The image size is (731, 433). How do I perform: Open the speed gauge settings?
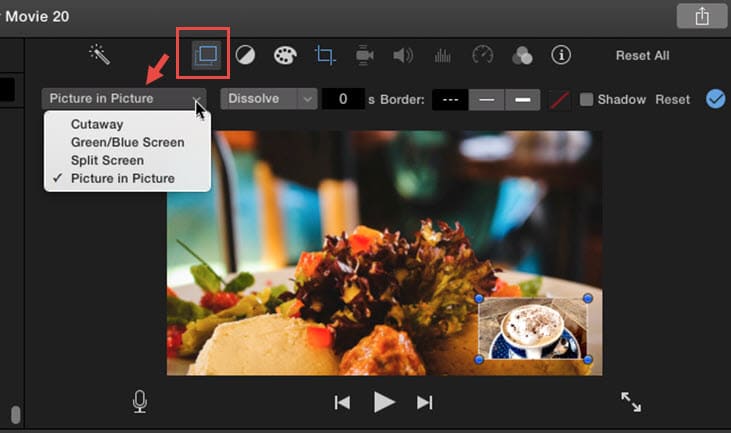482,55
